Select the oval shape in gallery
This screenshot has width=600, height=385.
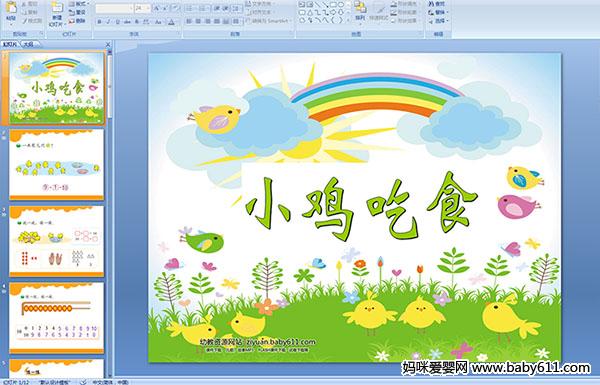tap(341, 5)
